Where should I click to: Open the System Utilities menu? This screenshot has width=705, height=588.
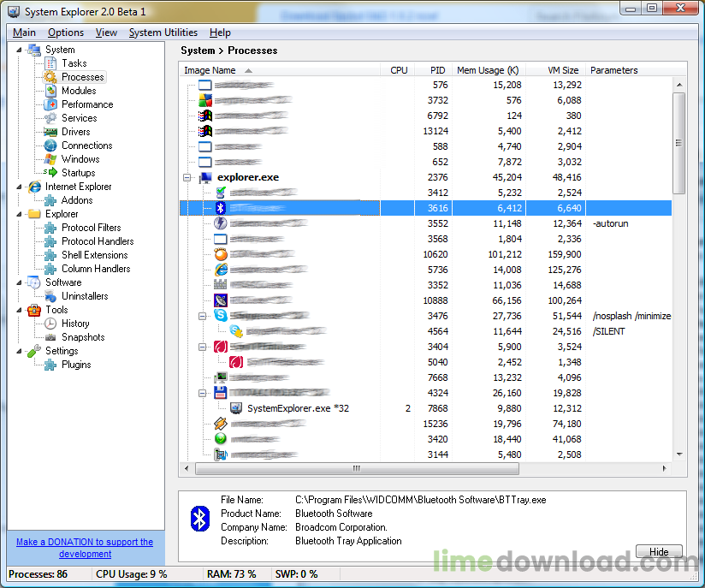click(x=163, y=33)
